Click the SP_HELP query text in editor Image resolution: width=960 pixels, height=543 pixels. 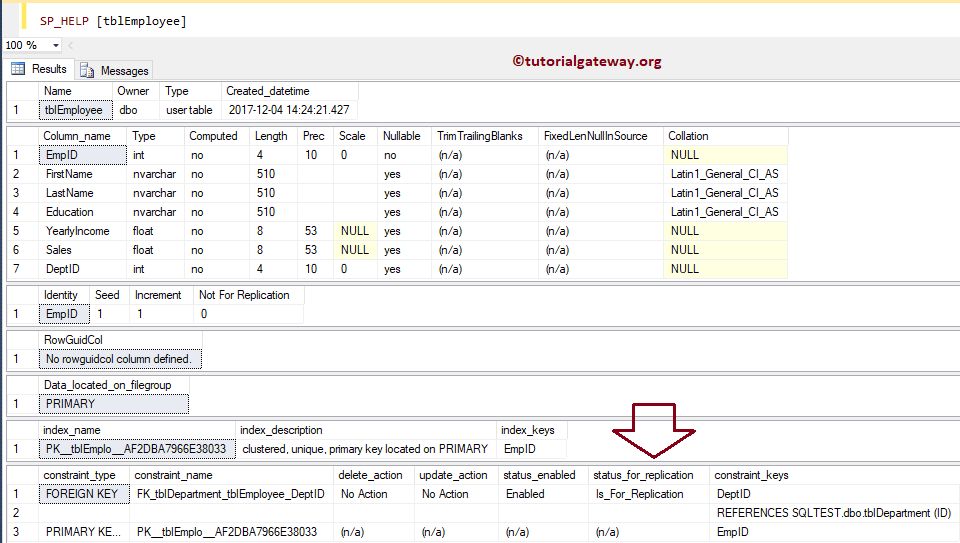[113, 21]
